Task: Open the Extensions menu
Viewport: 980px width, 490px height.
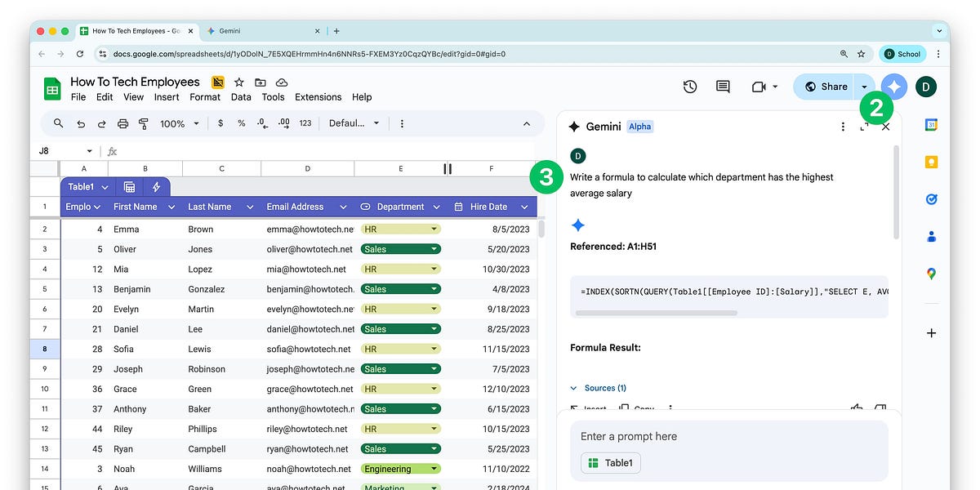Action: click(318, 97)
